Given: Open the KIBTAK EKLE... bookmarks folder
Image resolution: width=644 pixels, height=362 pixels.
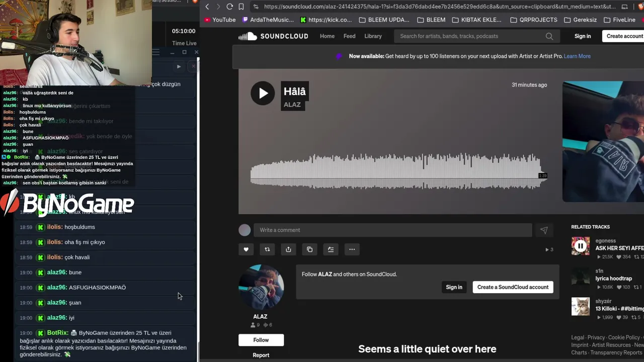Looking at the screenshot, I should [477, 20].
